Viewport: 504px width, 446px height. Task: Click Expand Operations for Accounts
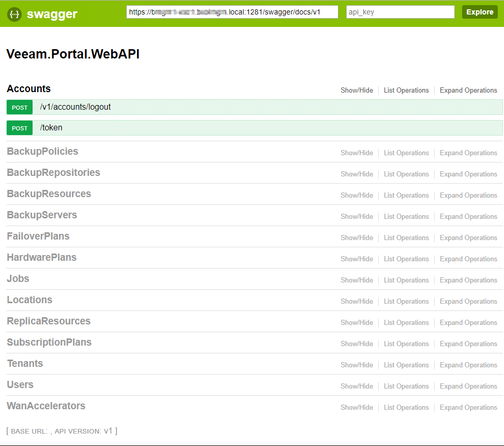tap(468, 91)
